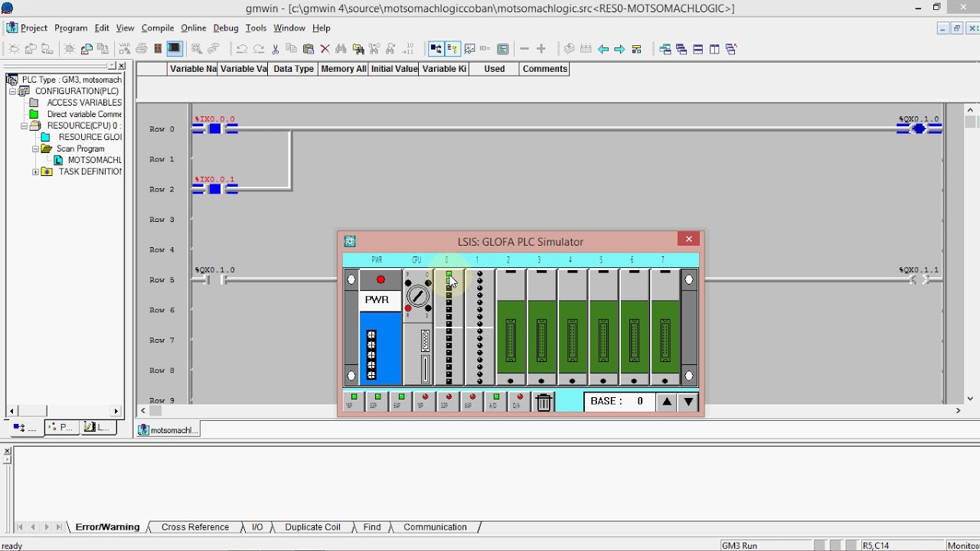Click the Print toolbar icon
Image resolution: width=980 pixels, height=551 pixels.
coord(142,49)
